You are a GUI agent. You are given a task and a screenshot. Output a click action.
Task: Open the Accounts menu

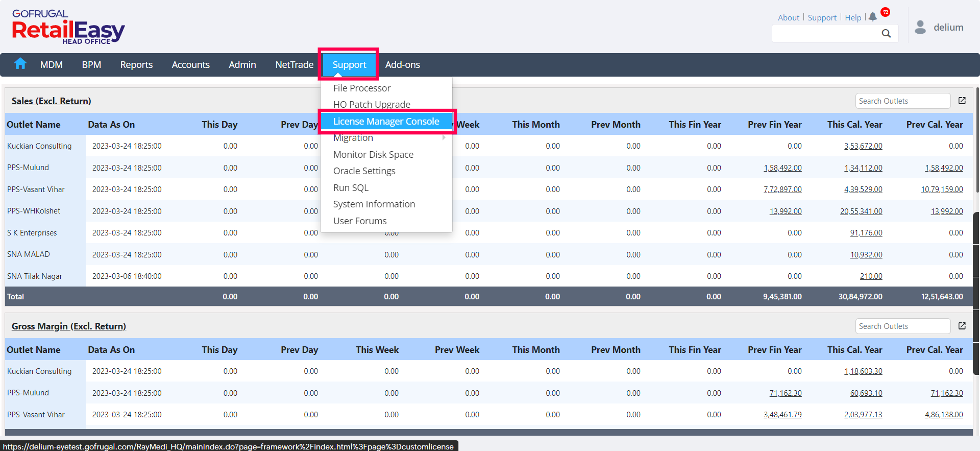pos(191,65)
